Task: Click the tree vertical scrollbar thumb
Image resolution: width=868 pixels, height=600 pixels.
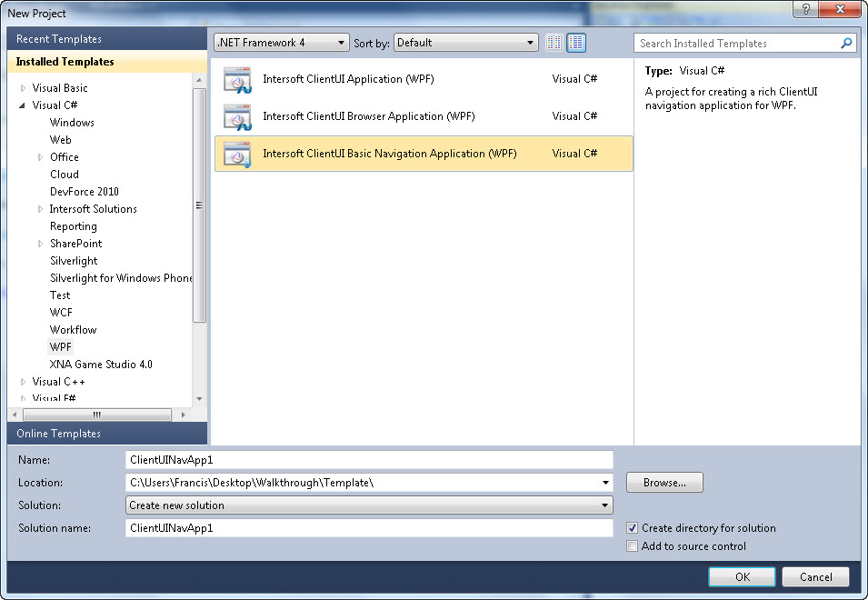Action: pos(199,205)
